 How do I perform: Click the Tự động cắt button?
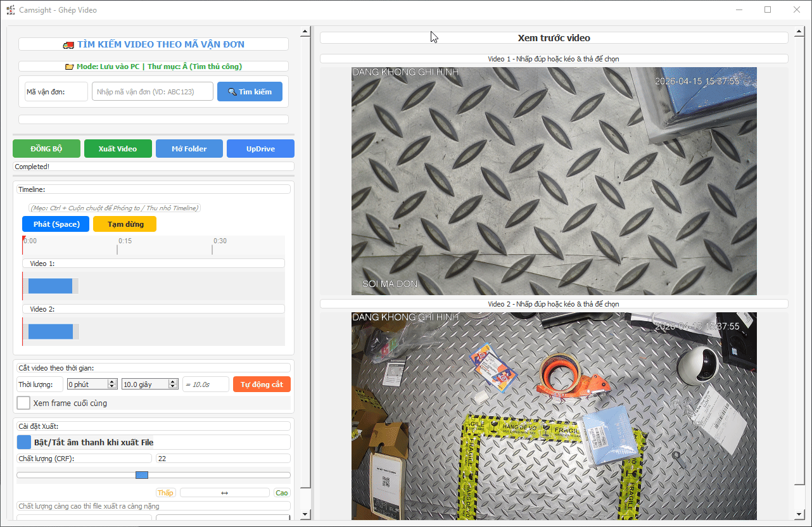point(262,384)
